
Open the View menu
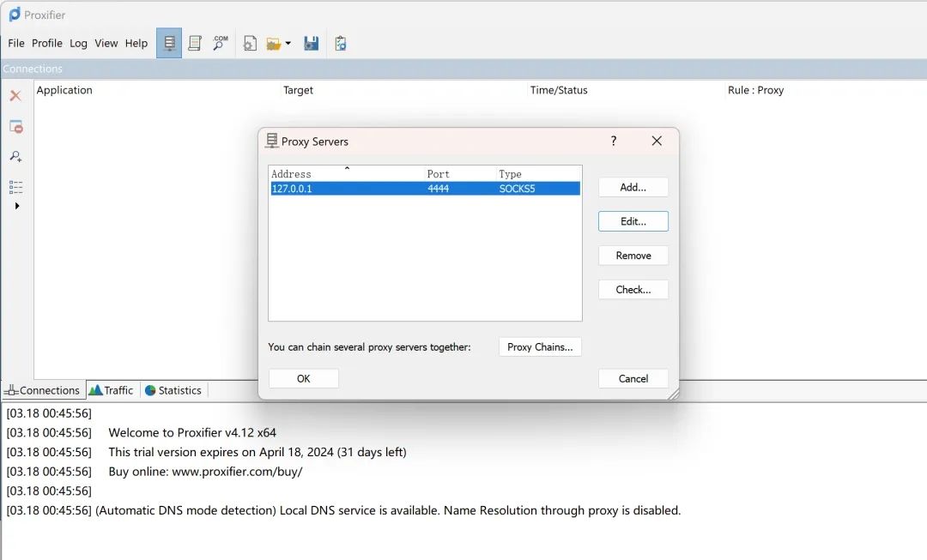[106, 43]
